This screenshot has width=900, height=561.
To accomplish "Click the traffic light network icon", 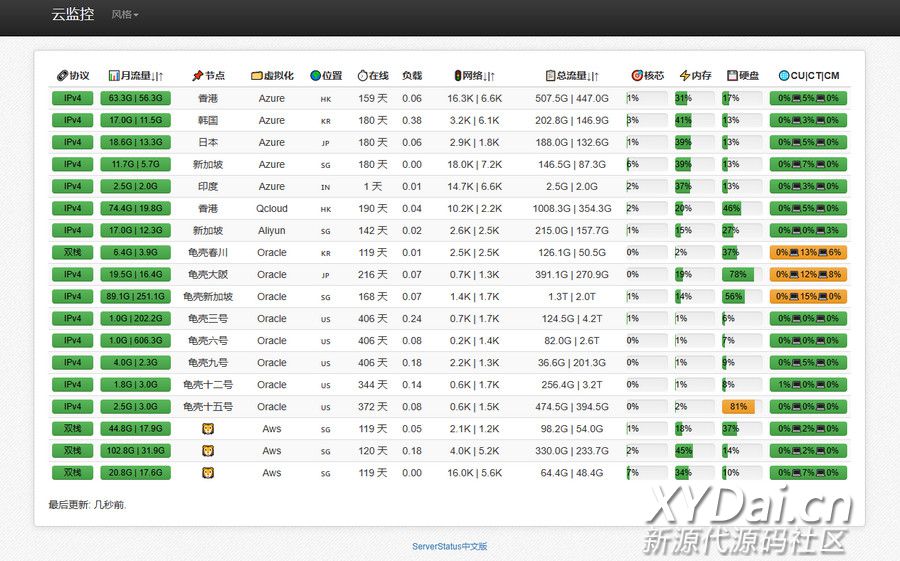I will [458, 76].
